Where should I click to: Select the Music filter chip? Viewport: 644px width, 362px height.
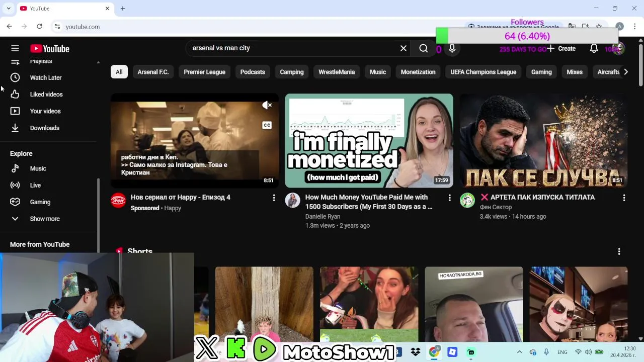click(x=378, y=72)
